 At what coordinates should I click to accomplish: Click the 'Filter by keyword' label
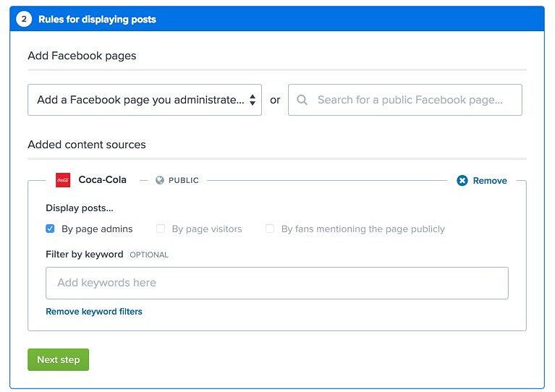85,255
